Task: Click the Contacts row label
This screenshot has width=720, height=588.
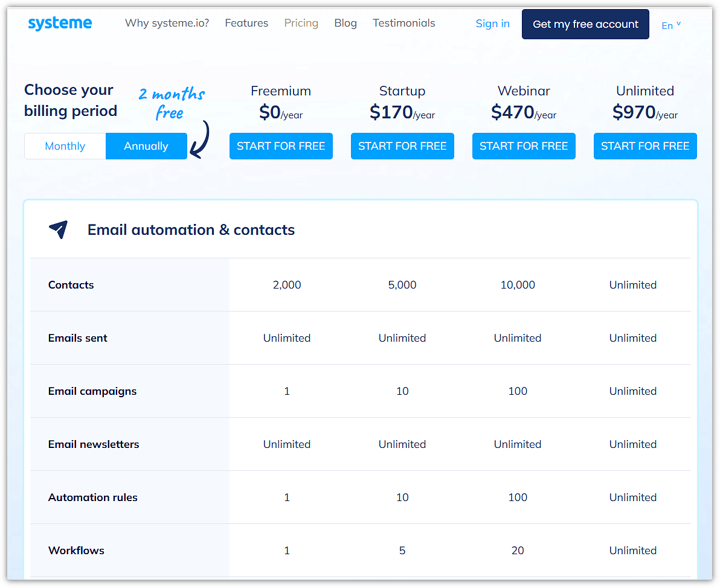Action: pos(71,284)
